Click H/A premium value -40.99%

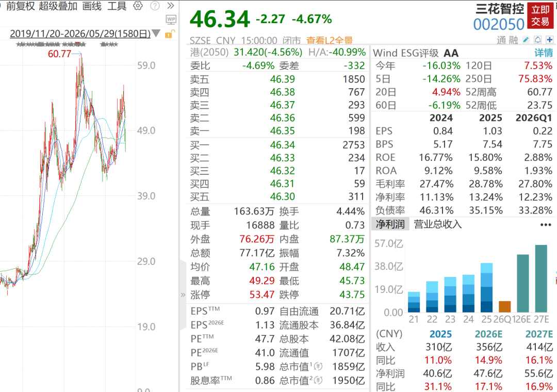pyautogui.click(x=348, y=52)
